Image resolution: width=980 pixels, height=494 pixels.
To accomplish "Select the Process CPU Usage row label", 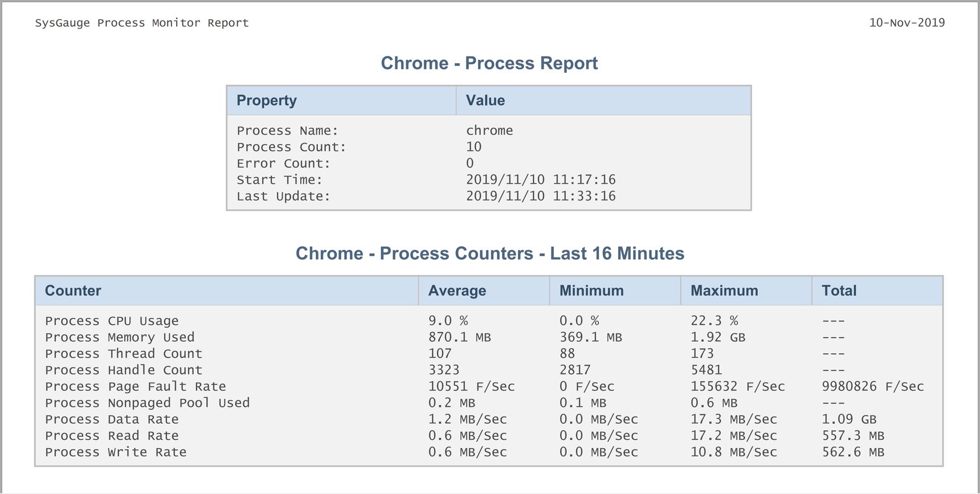I will click(112, 321).
